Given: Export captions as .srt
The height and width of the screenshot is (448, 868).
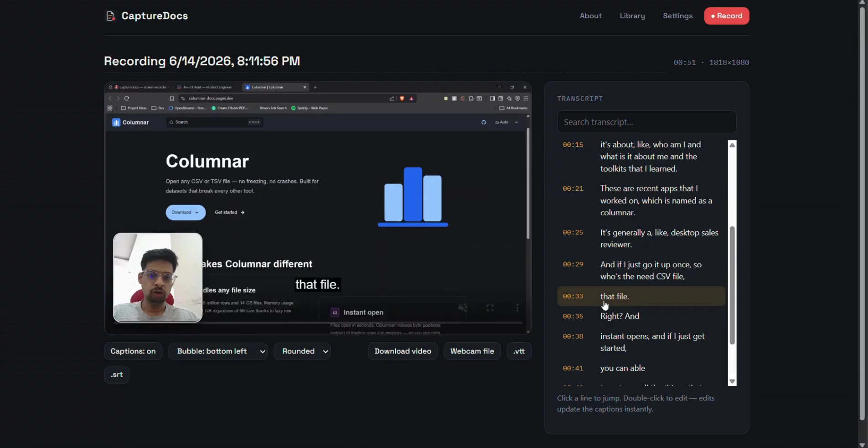Looking at the screenshot, I should (117, 375).
